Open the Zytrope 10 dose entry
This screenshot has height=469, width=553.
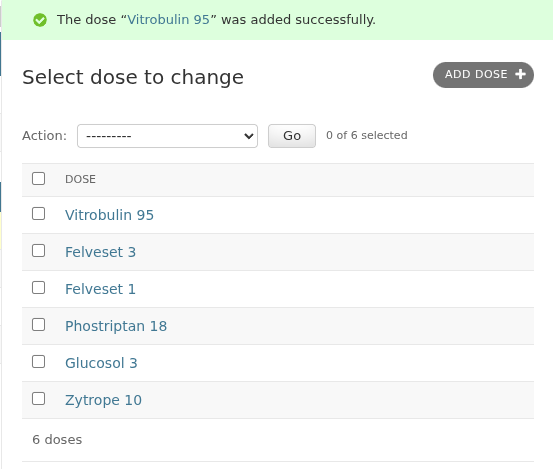(x=103, y=400)
